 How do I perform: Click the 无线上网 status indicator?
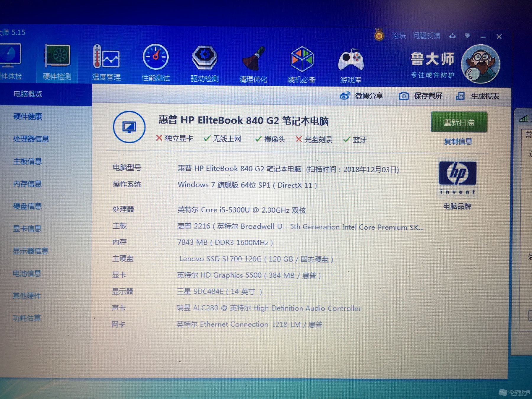tap(223, 139)
